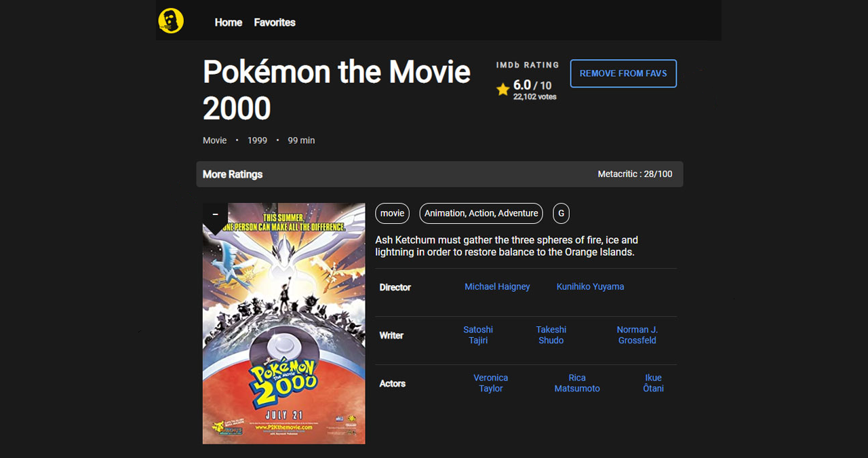
Task: Expand the More Ratings section
Action: point(233,174)
